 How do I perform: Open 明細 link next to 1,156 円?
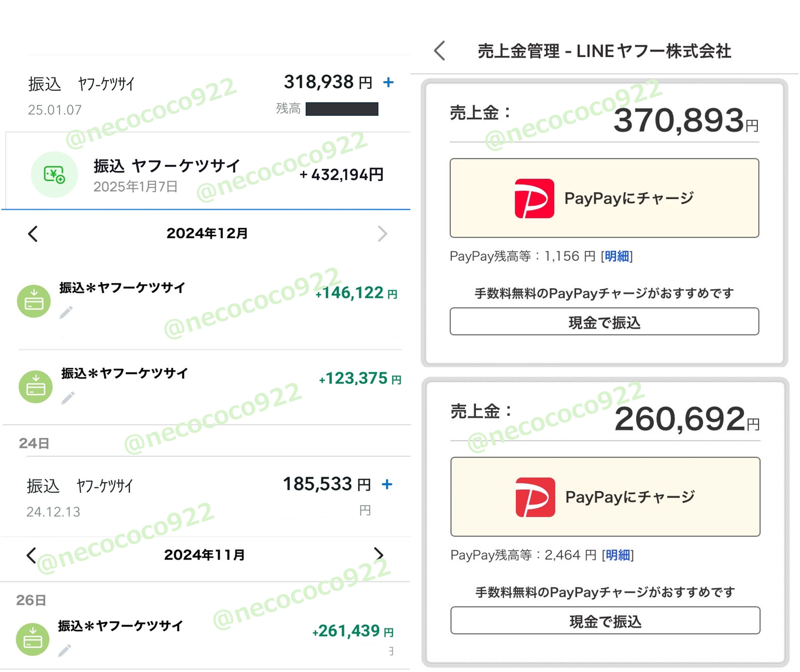pos(617,256)
